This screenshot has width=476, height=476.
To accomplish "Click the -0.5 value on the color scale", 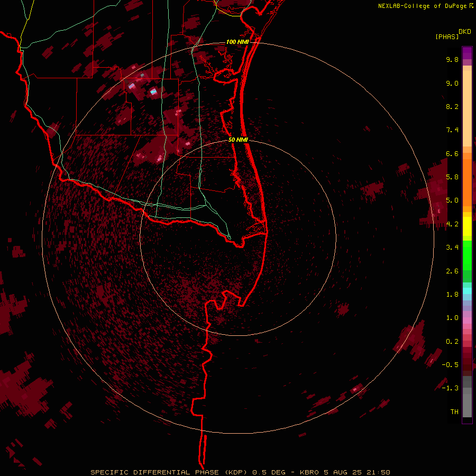I will click(x=450, y=365).
